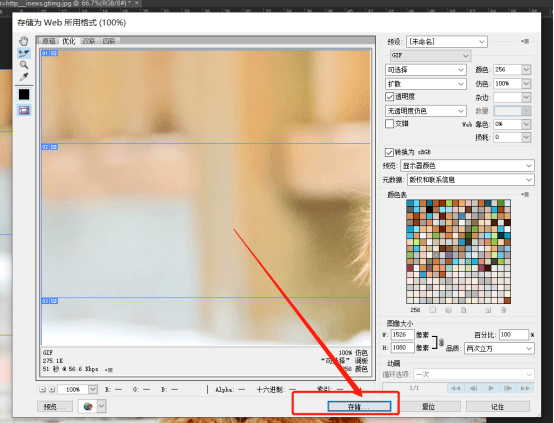This screenshot has height=423, width=554.
Task: Delete selected color with trash icon
Action: click(503, 310)
